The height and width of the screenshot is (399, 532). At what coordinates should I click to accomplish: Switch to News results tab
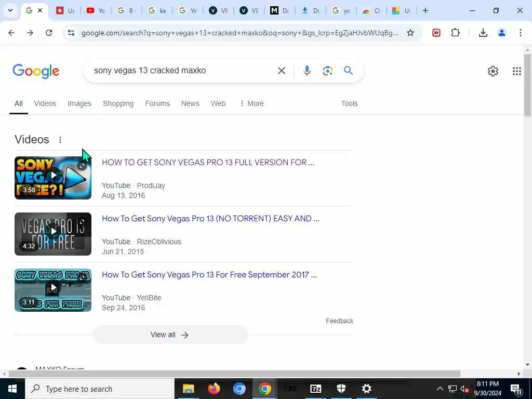click(190, 103)
